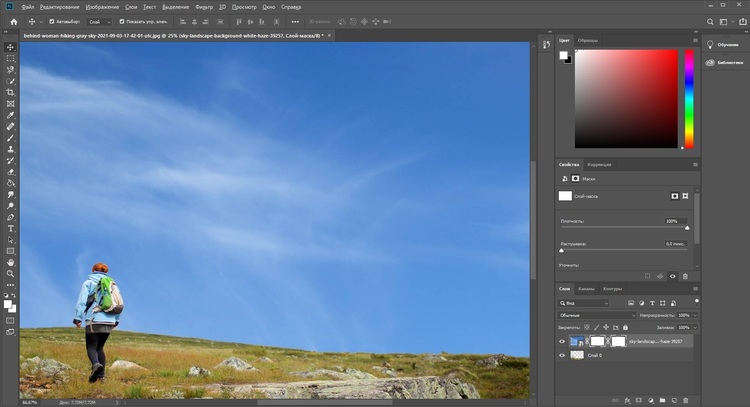750x407 pixels.
Task: Click the delete mask trash icon in Properties
Action: (x=685, y=276)
